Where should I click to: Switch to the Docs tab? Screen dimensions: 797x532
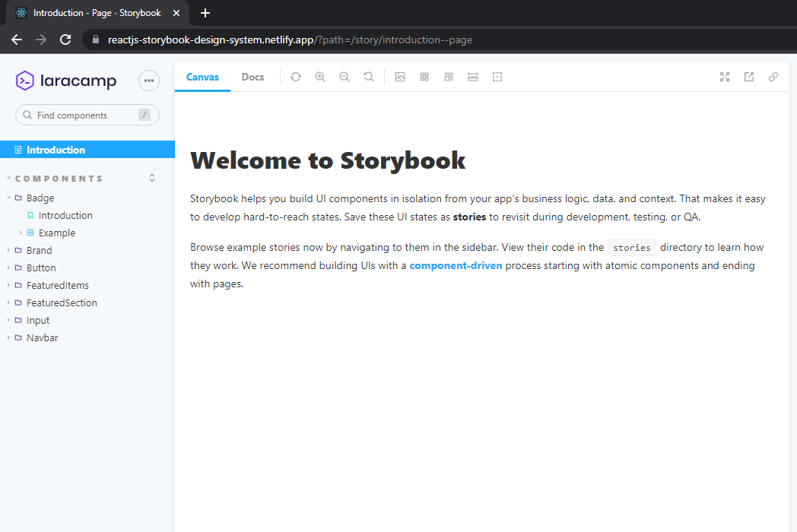252,77
